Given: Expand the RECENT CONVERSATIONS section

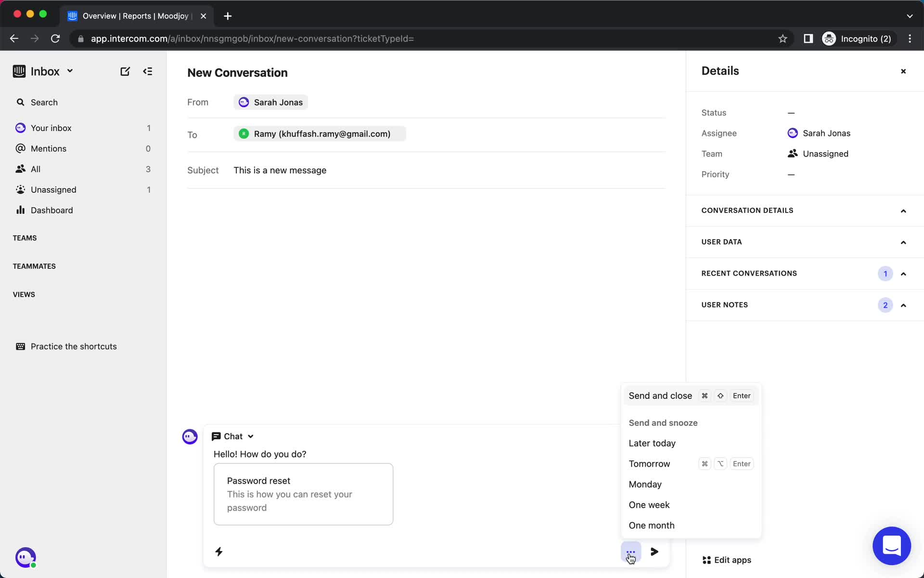Looking at the screenshot, I should pos(903,274).
